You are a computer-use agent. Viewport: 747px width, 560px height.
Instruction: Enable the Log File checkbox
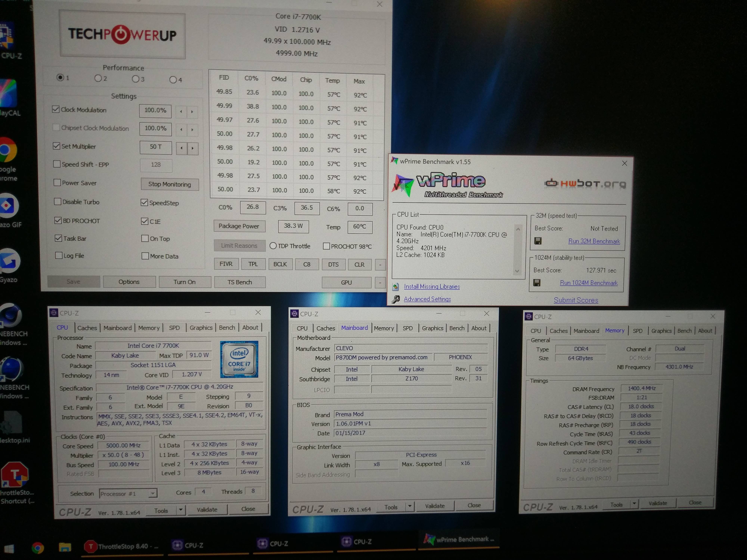tap(59, 256)
